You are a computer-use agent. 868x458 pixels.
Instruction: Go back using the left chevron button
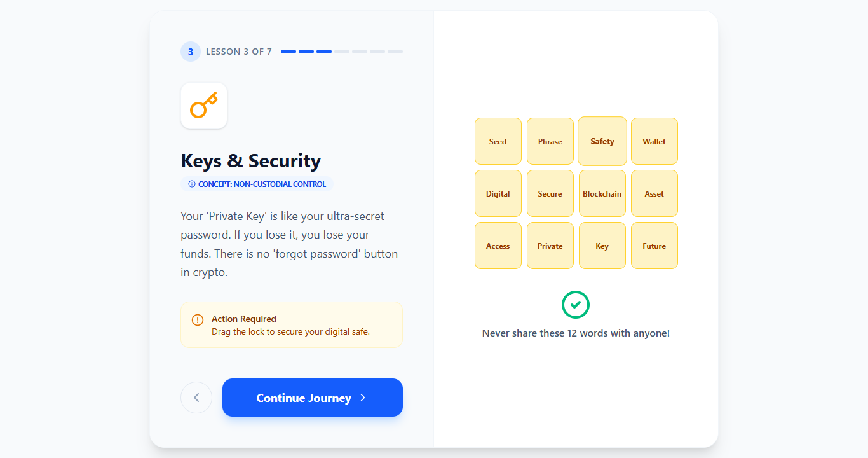coord(196,398)
